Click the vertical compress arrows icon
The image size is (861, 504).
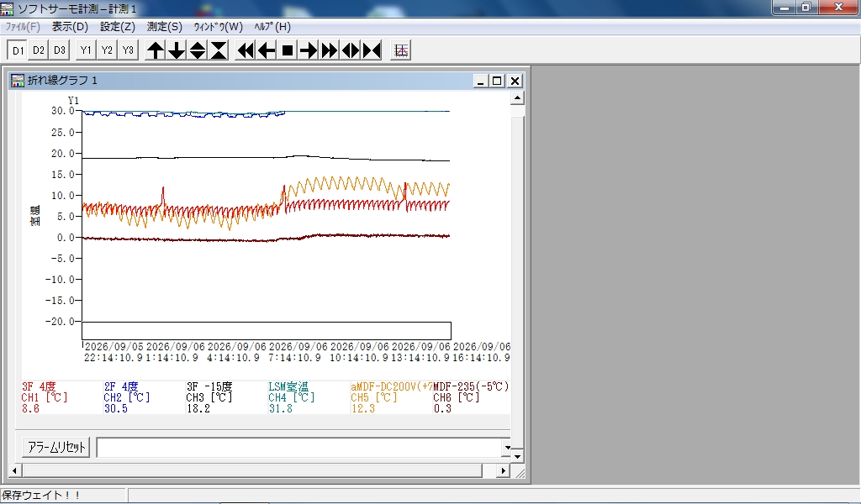tap(219, 50)
